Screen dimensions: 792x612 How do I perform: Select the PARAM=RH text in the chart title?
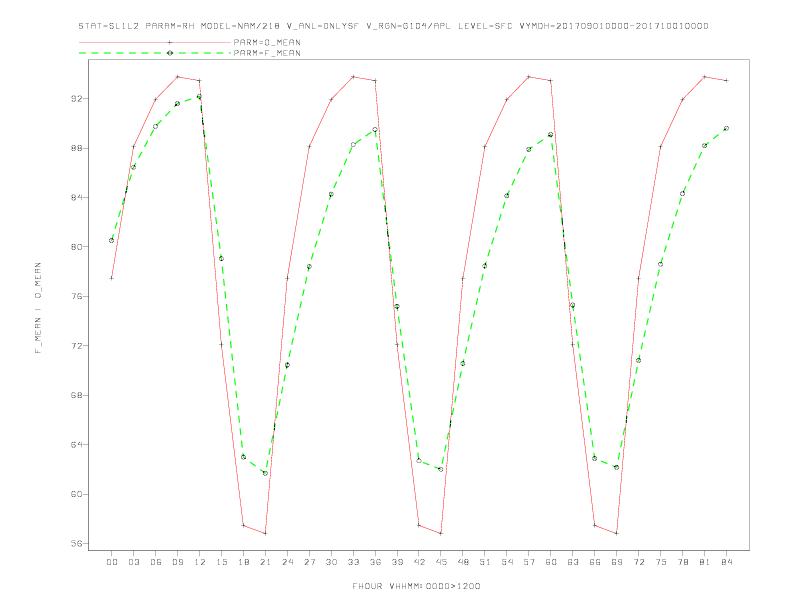[170, 26]
